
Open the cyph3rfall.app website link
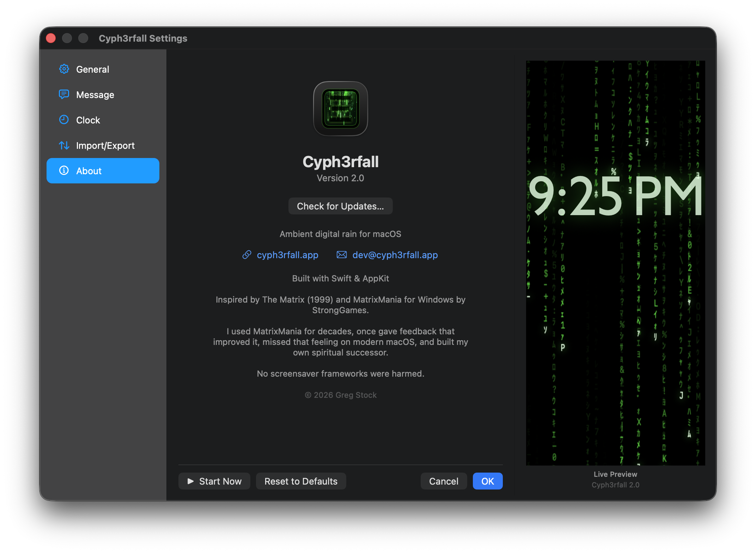pos(287,255)
